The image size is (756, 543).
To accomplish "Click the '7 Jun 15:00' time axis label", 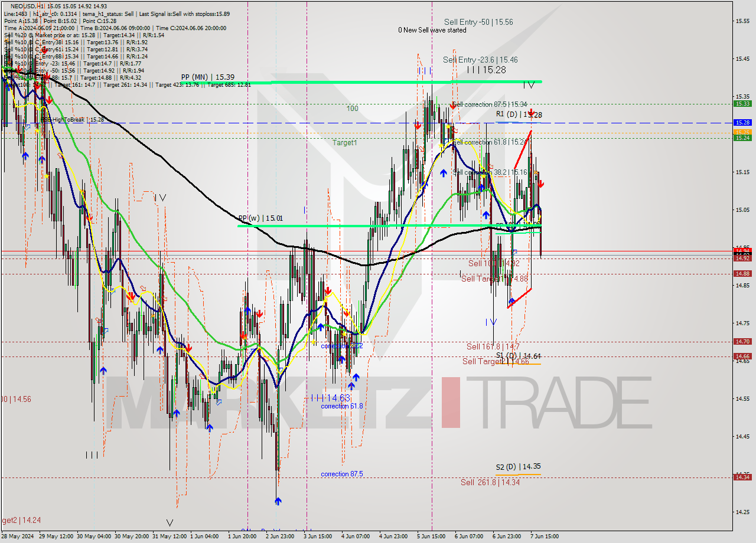I will point(545,537).
